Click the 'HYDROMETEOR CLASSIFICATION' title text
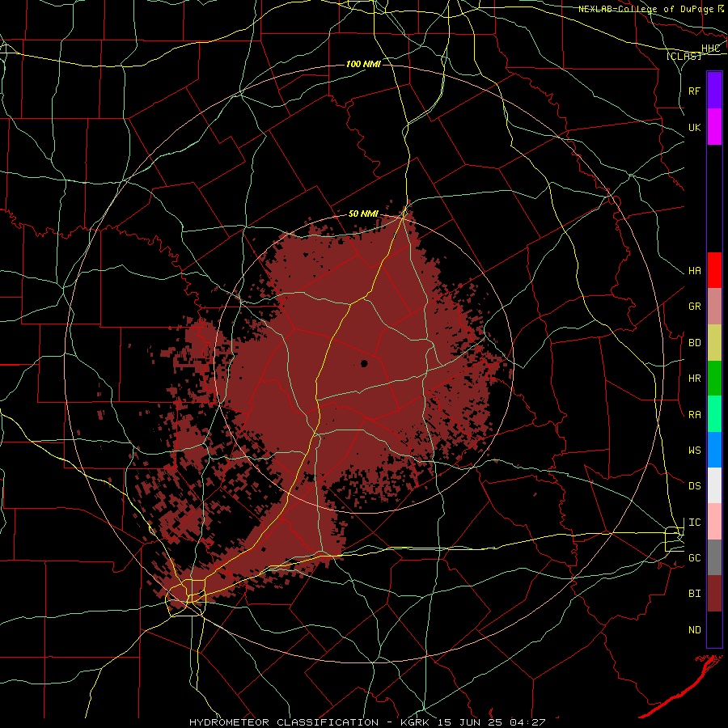The height and width of the screenshot is (728, 728). coord(284,722)
